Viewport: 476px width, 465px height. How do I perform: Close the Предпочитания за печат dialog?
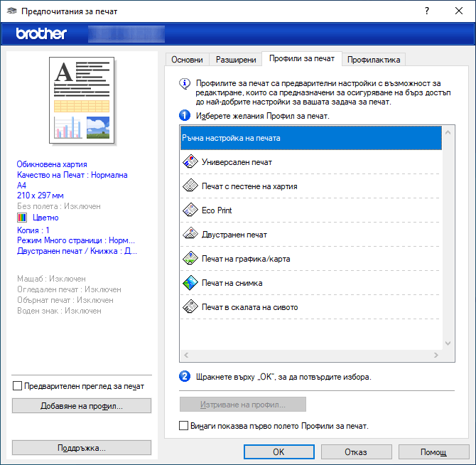459,11
